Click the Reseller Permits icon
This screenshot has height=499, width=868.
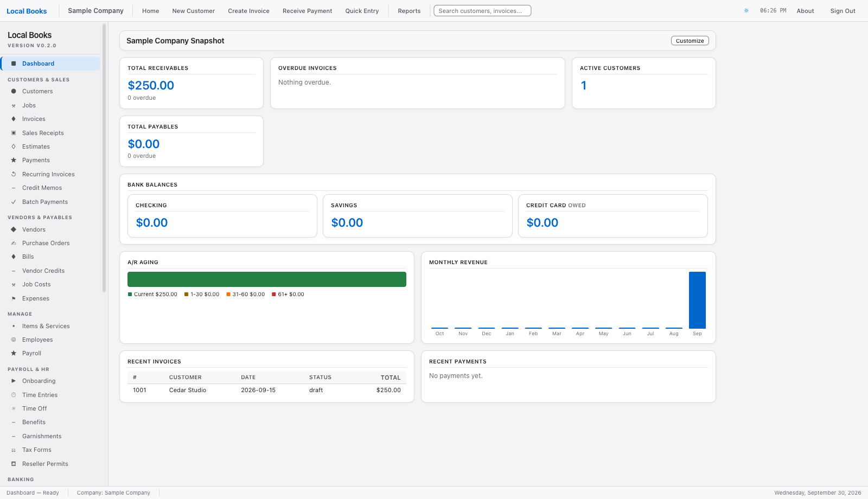tap(14, 464)
